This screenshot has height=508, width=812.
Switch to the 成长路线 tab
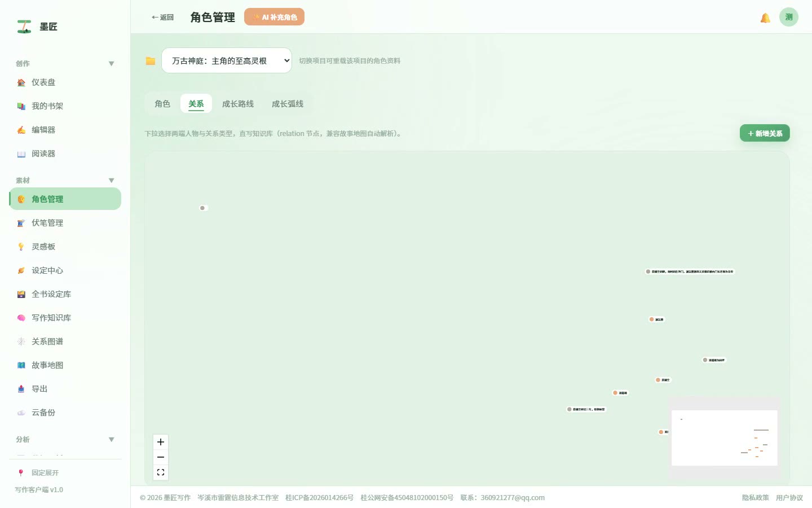[x=238, y=104]
